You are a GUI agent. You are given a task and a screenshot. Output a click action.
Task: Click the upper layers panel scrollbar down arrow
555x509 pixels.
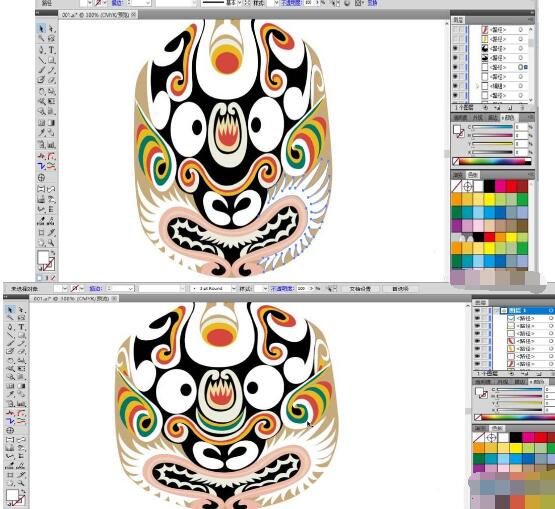pyautogui.click(x=530, y=100)
